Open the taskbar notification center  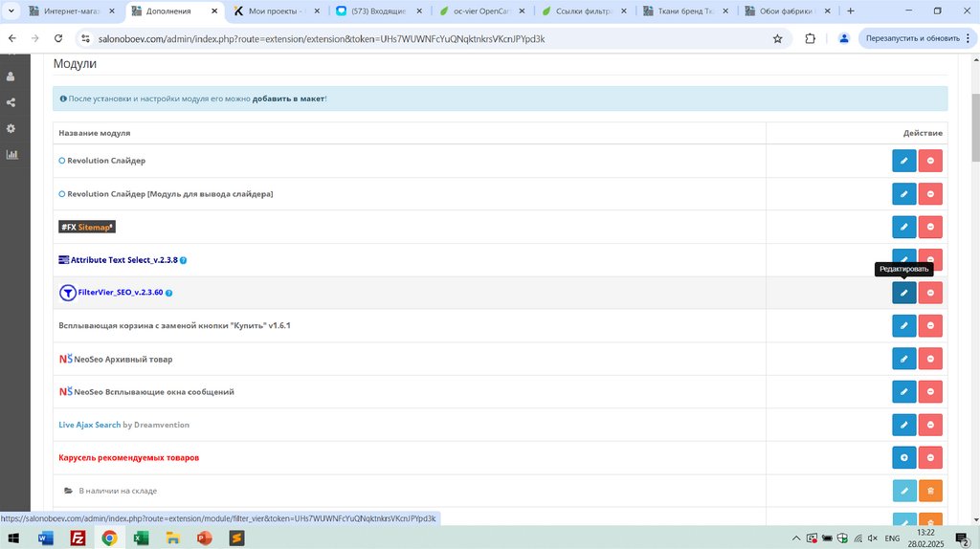coord(963,538)
